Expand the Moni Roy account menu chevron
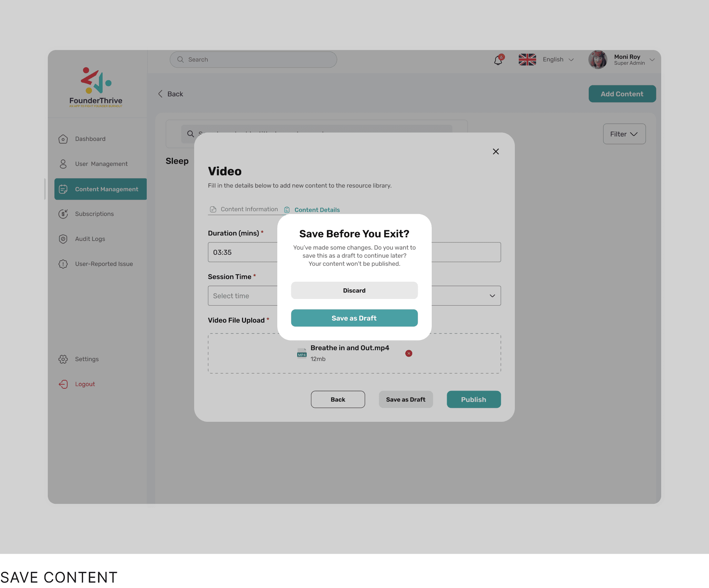Viewport: 709px width, 588px height. pos(652,60)
